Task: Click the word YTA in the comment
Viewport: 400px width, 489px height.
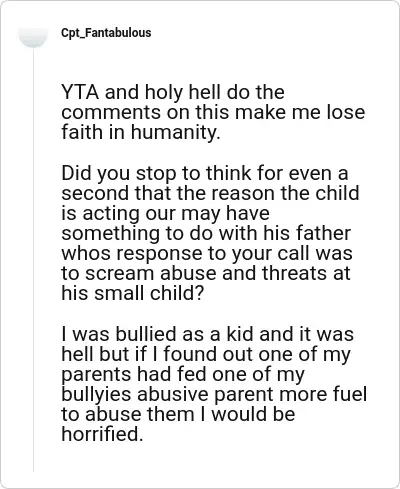Action: point(80,92)
